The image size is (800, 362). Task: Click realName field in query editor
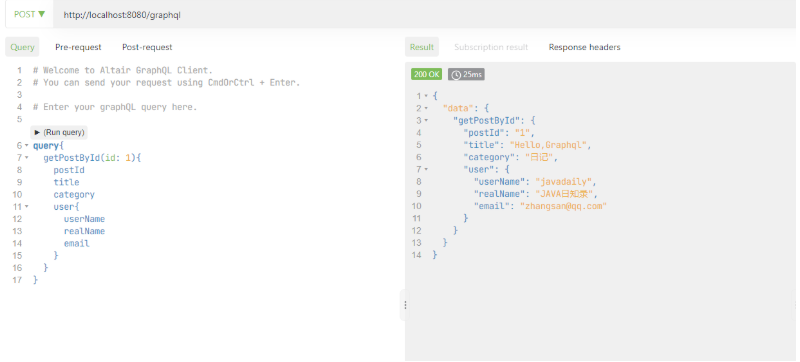click(x=84, y=231)
